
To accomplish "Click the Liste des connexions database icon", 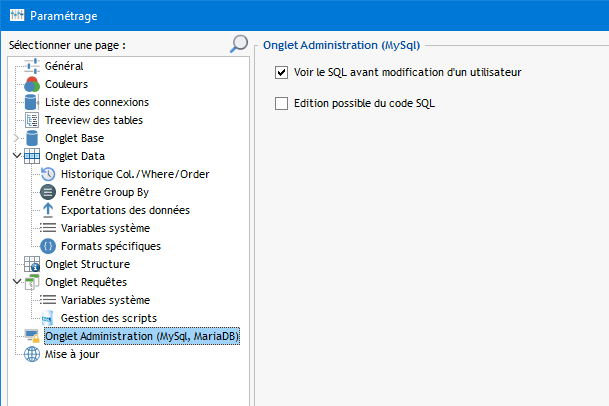I will (31, 102).
